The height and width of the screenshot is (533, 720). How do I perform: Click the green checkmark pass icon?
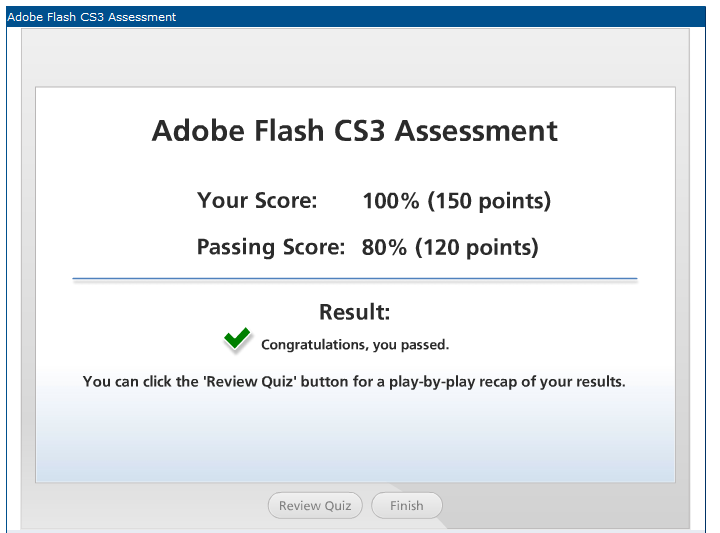pos(237,339)
